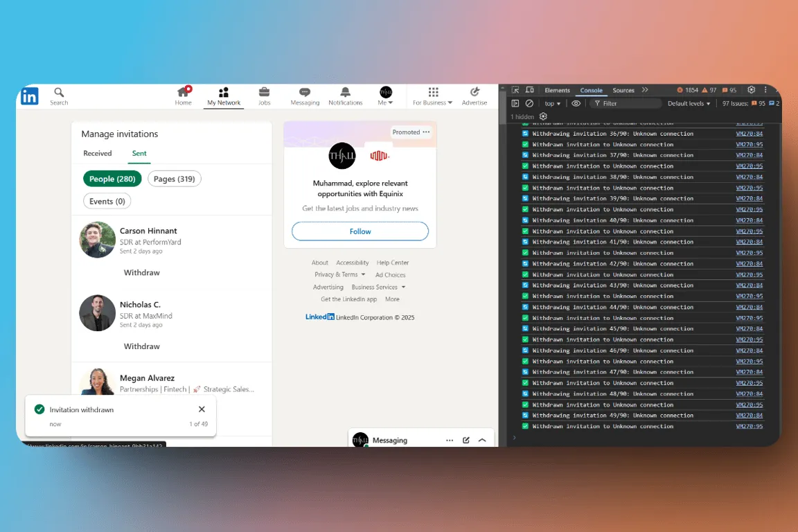The image size is (798, 532).
Task: Switch to the Elements tab in DevTools
Action: 557,89
